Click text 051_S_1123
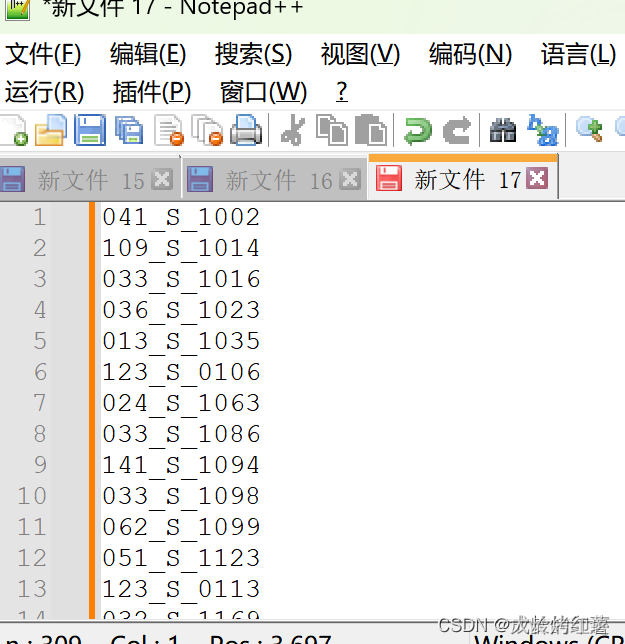 point(181,558)
